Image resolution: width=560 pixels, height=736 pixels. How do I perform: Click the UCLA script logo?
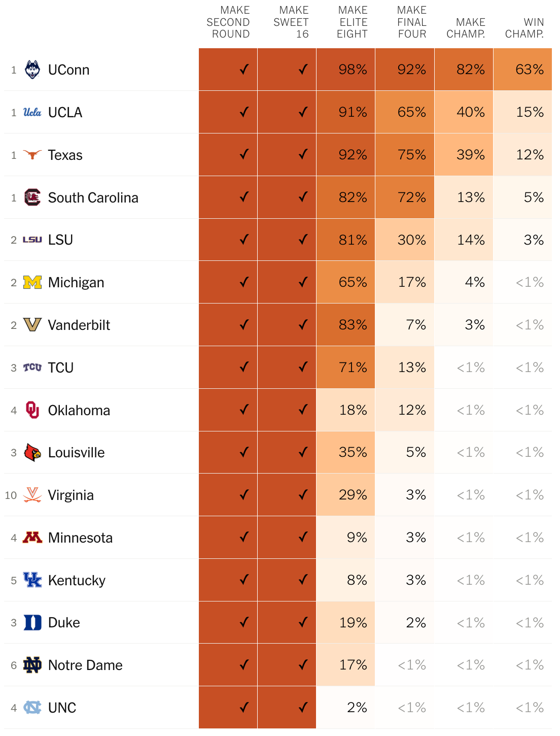pos(32,112)
